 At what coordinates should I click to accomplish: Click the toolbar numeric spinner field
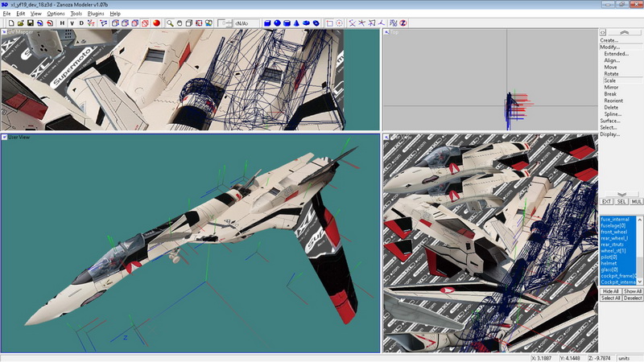225,23
